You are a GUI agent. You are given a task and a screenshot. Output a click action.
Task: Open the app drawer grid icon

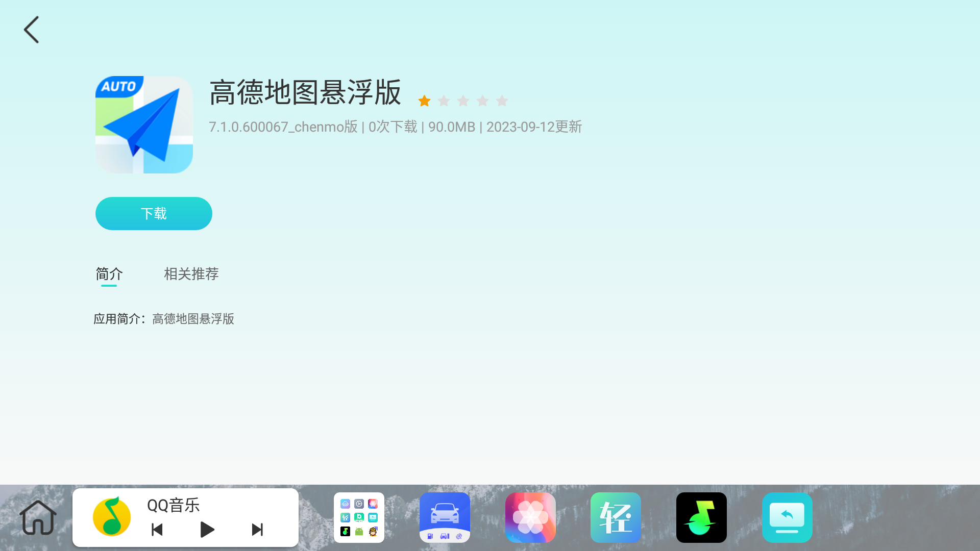point(359,517)
